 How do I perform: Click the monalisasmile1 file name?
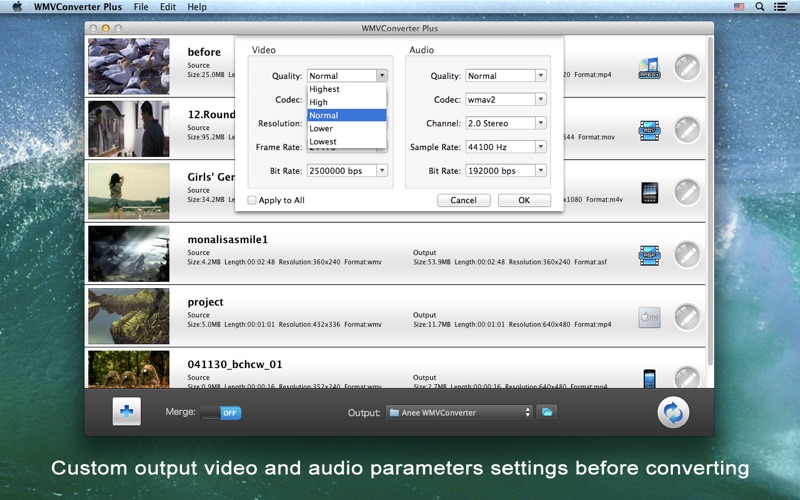click(228, 239)
